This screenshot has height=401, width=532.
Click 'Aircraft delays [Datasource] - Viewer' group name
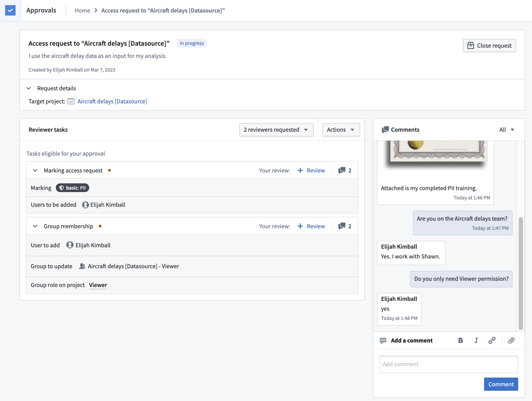(x=133, y=266)
